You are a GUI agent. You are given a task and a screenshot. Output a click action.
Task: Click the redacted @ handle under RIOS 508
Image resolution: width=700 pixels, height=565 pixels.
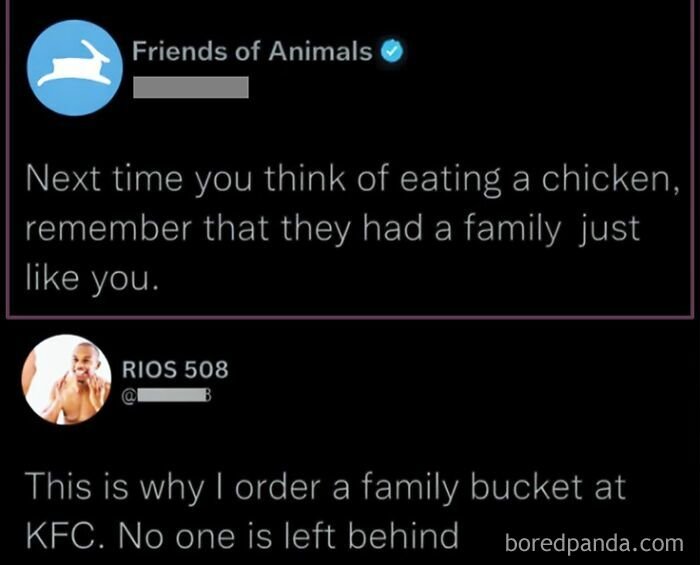click(x=167, y=396)
